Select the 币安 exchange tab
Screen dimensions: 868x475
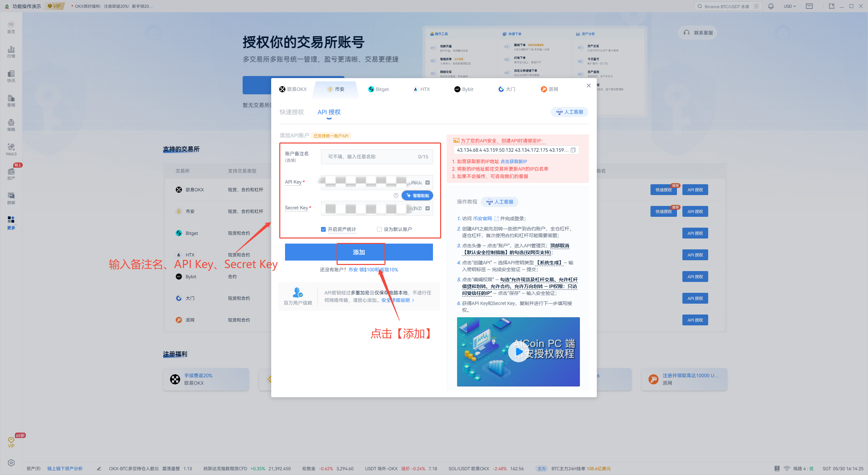pyautogui.click(x=336, y=89)
